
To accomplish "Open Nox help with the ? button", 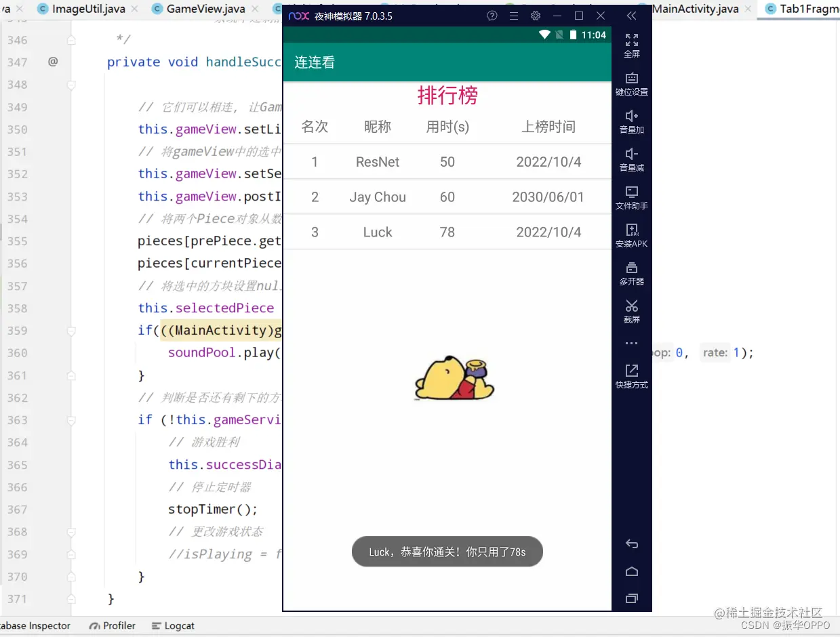I will click(x=492, y=16).
